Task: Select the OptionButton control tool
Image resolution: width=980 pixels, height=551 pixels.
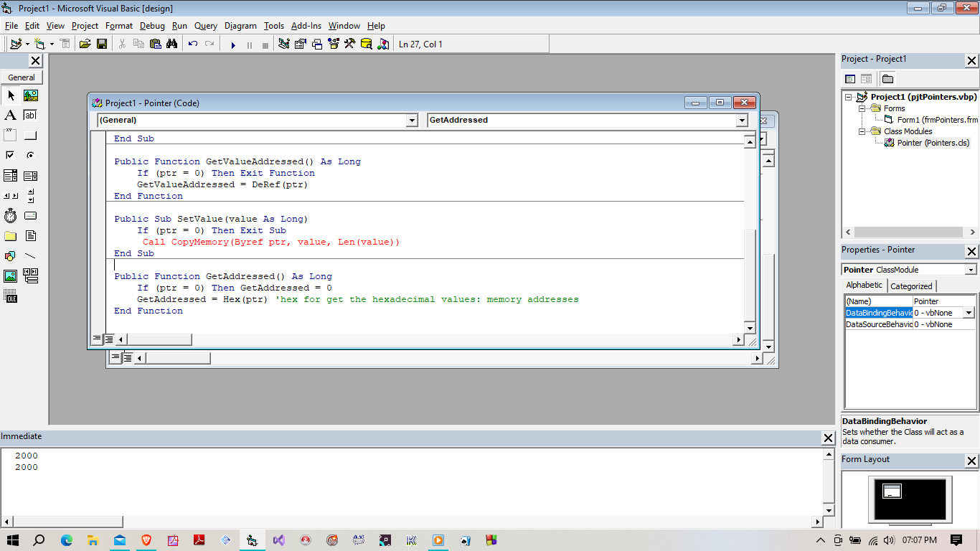Action: pyautogui.click(x=31, y=156)
